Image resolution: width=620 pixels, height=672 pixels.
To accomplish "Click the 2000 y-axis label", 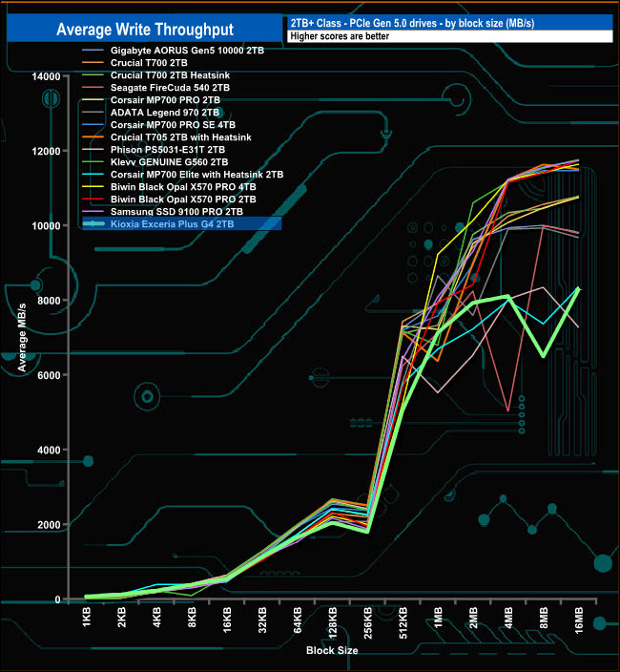I will click(x=49, y=525).
